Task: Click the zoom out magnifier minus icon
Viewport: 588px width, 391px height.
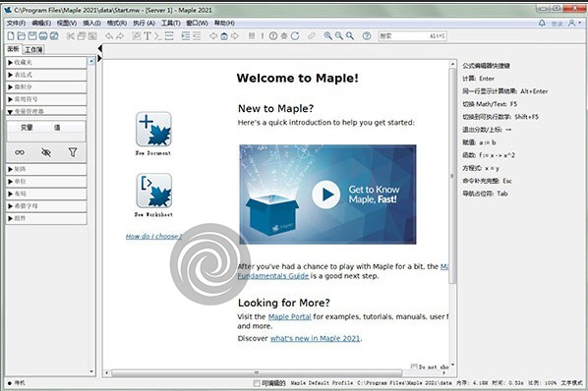Action: (339, 36)
